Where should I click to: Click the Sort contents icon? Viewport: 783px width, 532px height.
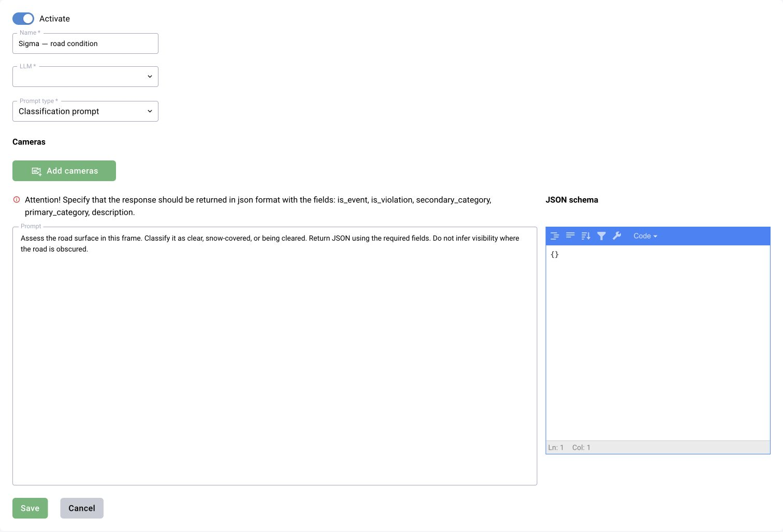click(x=586, y=236)
